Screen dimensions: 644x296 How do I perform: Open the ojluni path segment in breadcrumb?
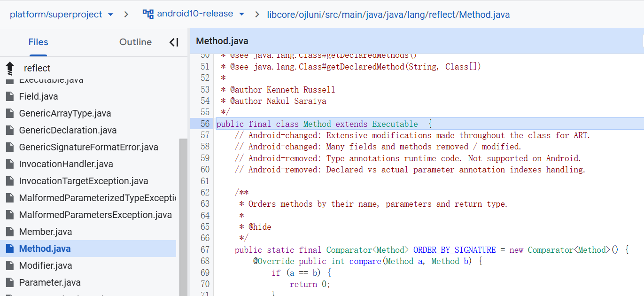[x=310, y=15]
